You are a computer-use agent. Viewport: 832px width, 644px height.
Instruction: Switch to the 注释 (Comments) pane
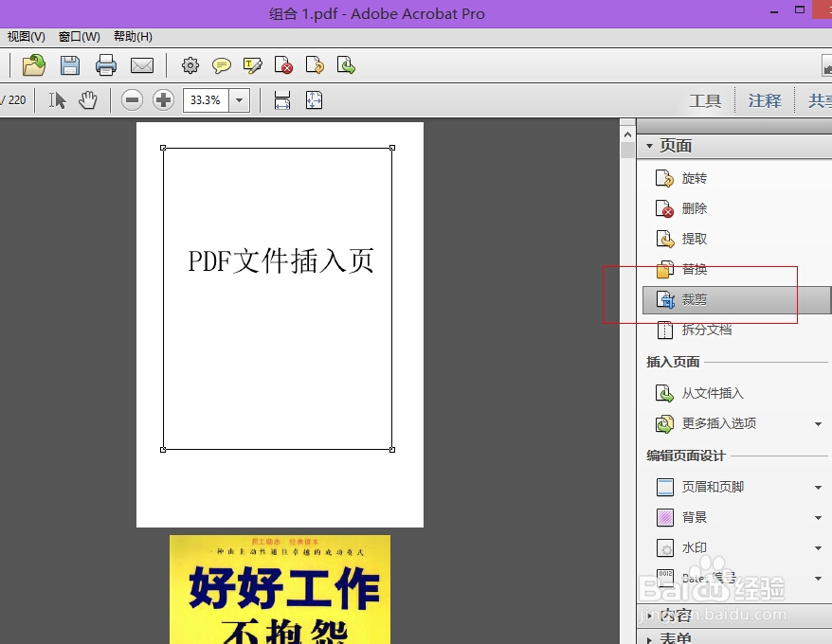[764, 99]
